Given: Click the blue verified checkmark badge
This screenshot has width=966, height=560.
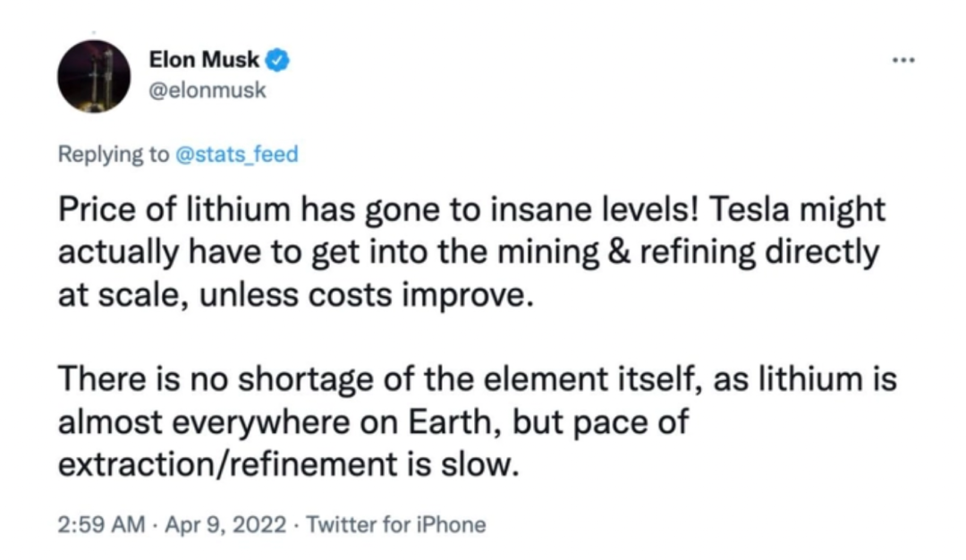Looking at the screenshot, I should pos(277,60).
